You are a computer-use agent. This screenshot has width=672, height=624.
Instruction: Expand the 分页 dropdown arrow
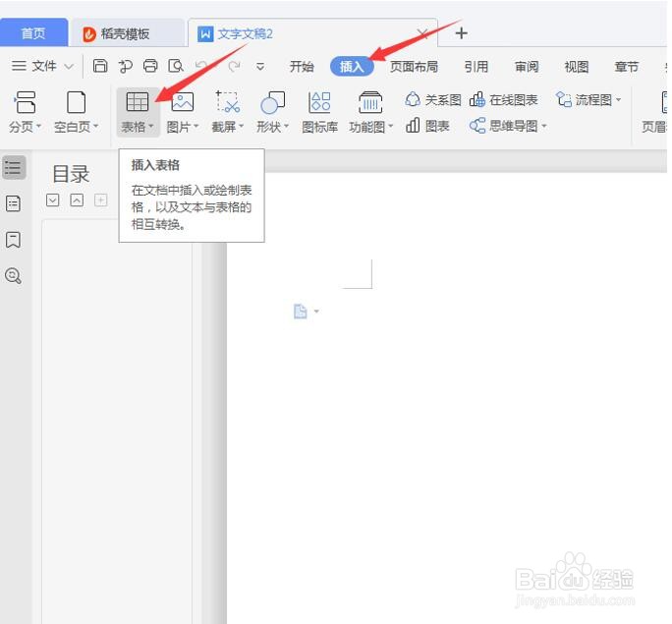[x=38, y=126]
